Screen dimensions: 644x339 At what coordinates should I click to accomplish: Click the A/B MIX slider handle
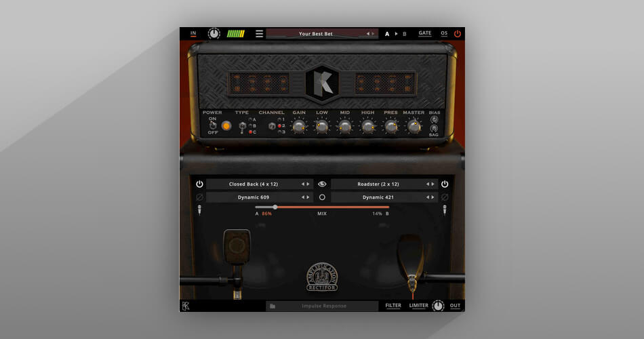(x=275, y=207)
